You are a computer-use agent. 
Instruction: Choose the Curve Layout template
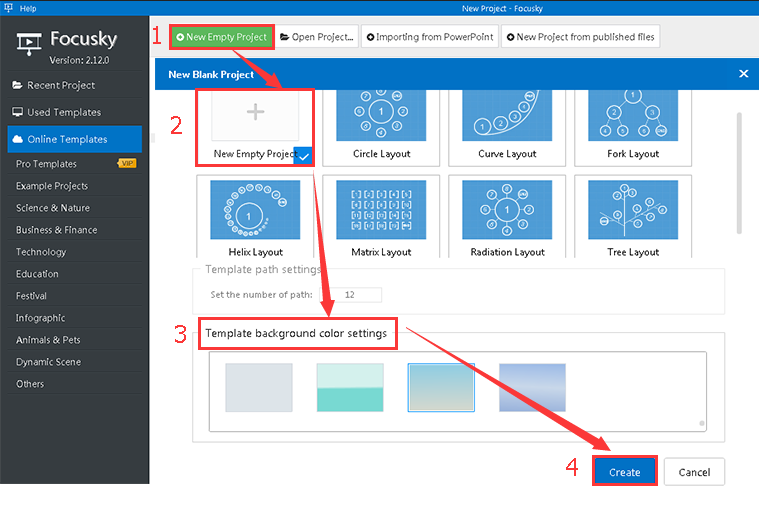[x=507, y=127]
